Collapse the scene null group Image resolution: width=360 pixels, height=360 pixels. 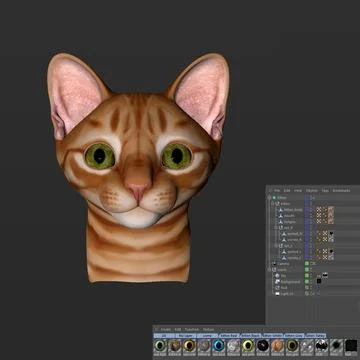270,270
